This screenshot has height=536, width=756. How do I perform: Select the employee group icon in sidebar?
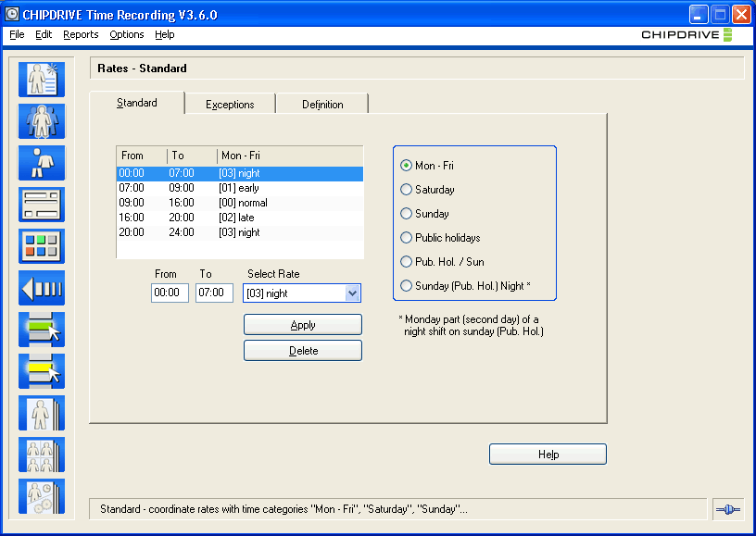coord(41,120)
